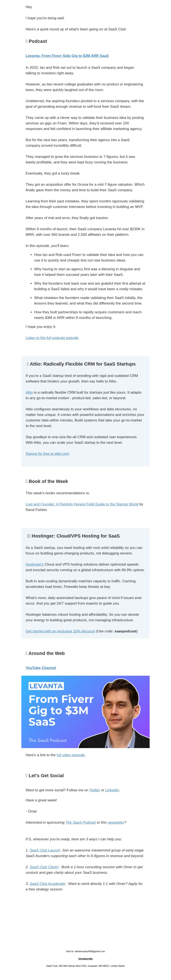
Task: Click the Levanta logo badge on the banner
Action: click(x=46, y=686)
